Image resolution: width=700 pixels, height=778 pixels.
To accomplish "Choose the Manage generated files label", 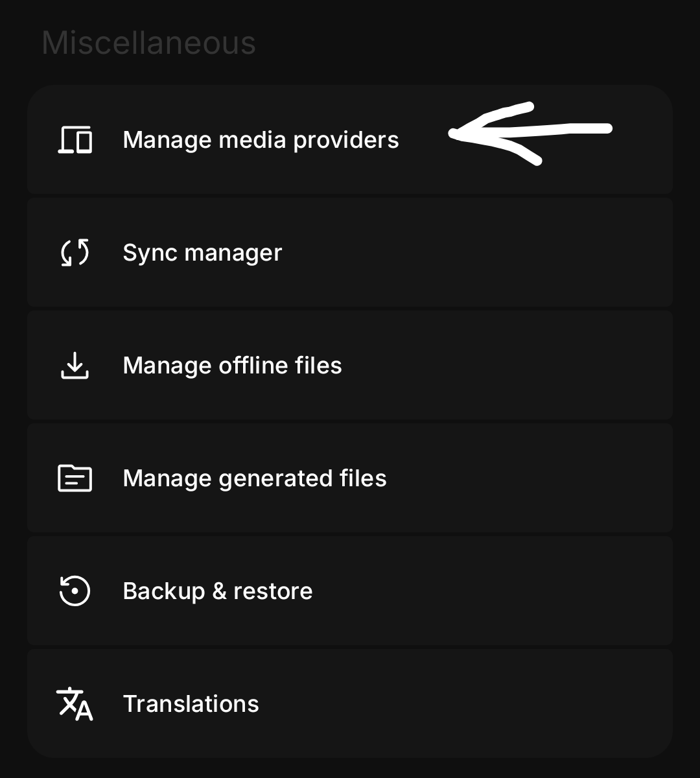I will pos(255,478).
